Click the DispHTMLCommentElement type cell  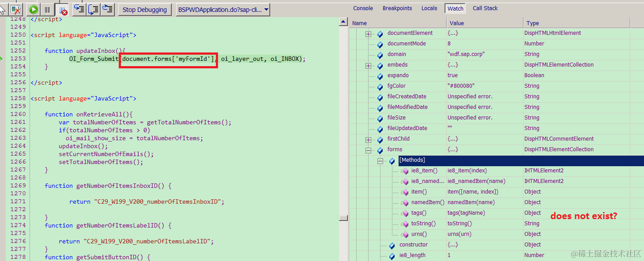point(559,139)
